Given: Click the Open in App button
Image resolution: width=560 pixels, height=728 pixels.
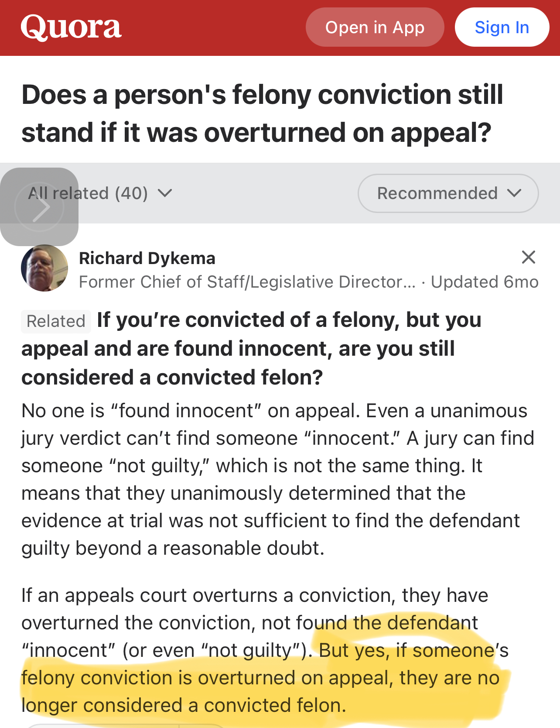Looking at the screenshot, I should 375,27.
